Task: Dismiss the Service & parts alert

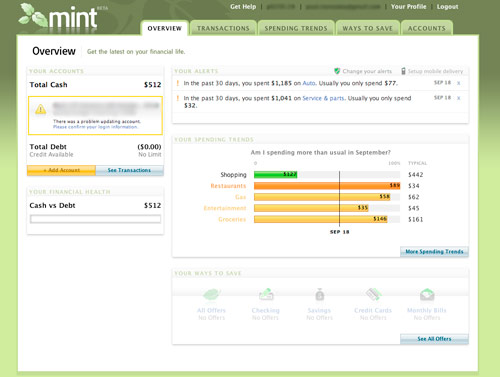Action: tap(459, 98)
